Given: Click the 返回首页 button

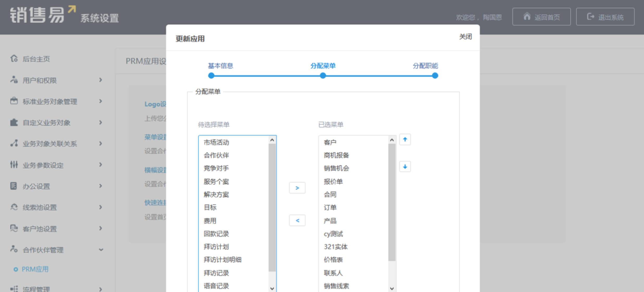Looking at the screenshot, I should (x=541, y=17).
